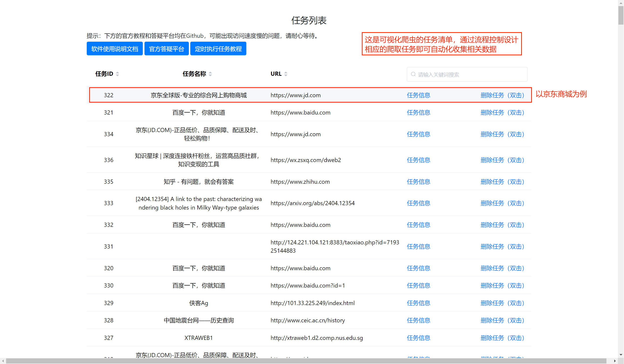
Task: Click URL http://xtraweb1.d2.comp.nus.edu.sg
Action: pos(317,338)
